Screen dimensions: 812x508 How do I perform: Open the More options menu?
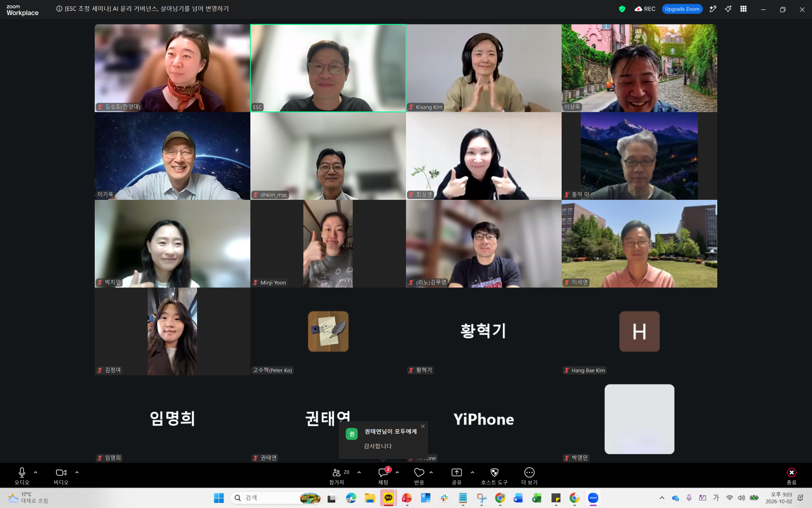[529, 476]
